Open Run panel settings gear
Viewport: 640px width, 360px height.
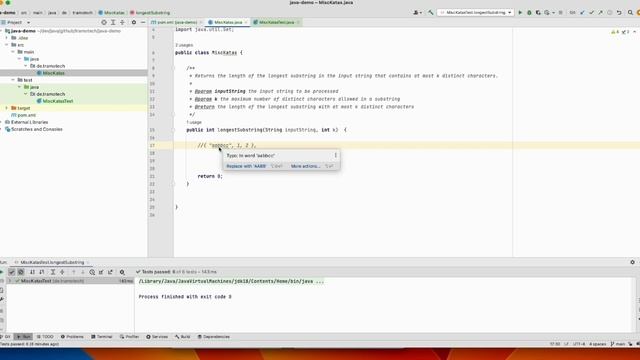(632, 262)
